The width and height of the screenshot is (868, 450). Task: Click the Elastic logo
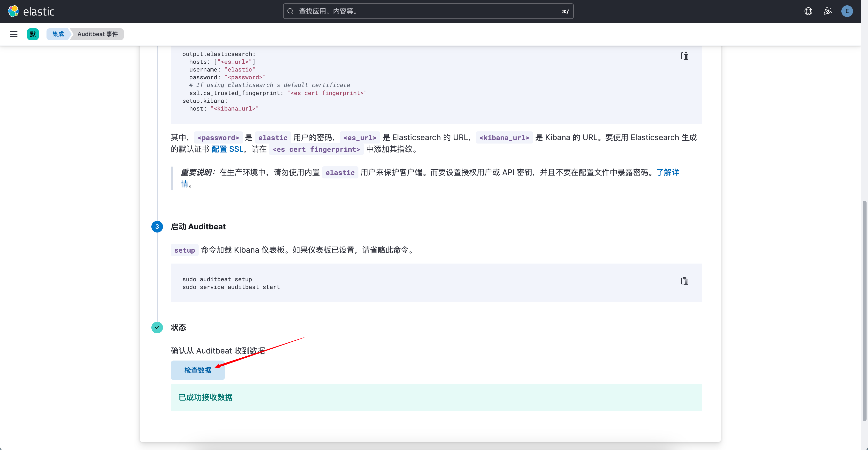click(x=31, y=11)
